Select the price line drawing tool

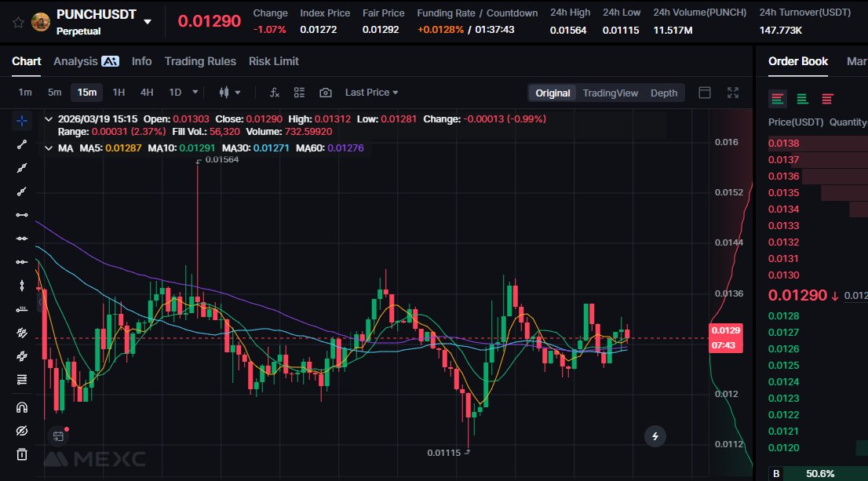click(x=22, y=309)
